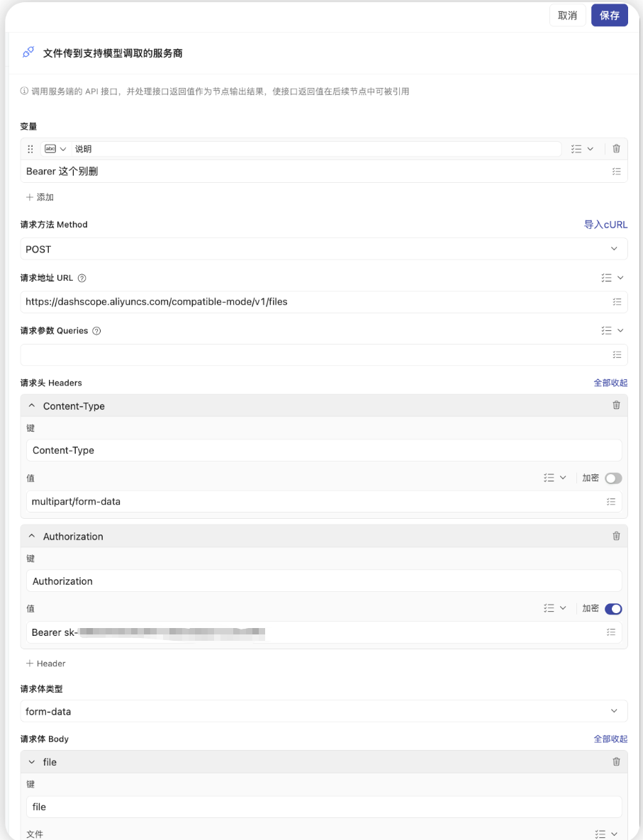
Task: Disable 加密 toggle for Authorization value
Action: pyautogui.click(x=613, y=609)
